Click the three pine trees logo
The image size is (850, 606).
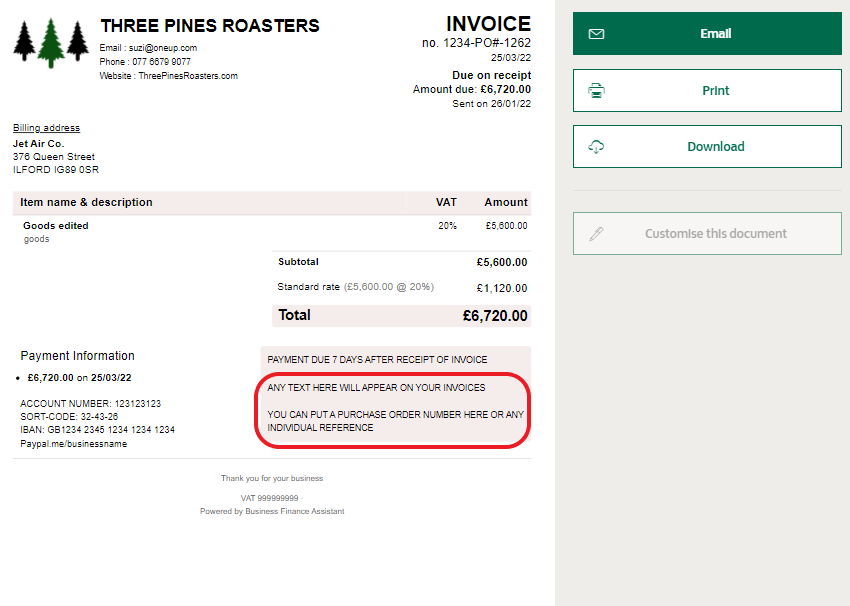click(52, 43)
